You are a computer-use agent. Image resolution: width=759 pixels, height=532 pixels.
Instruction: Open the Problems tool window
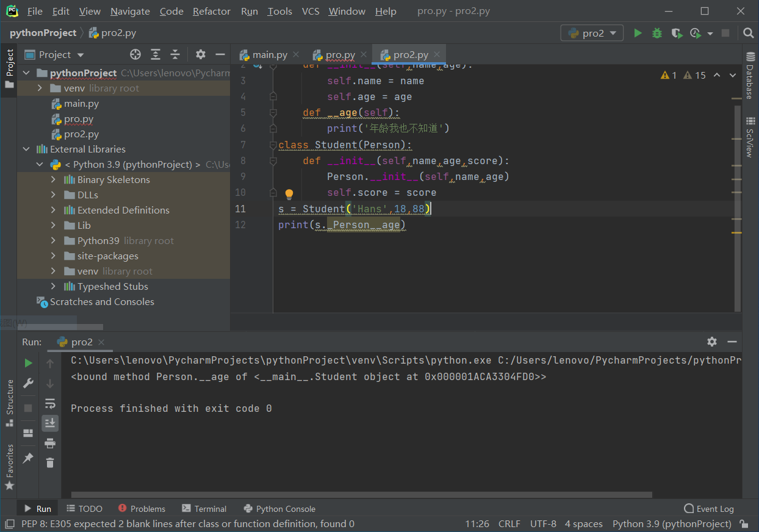pos(142,509)
